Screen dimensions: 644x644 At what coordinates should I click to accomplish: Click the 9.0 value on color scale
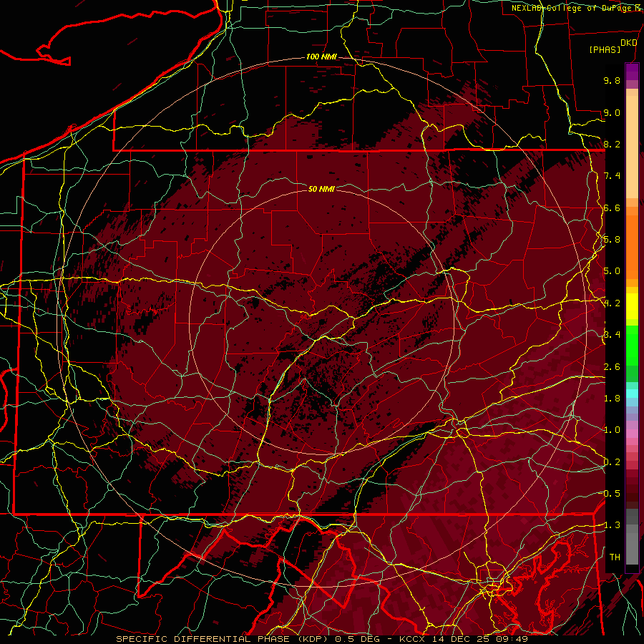click(x=612, y=112)
